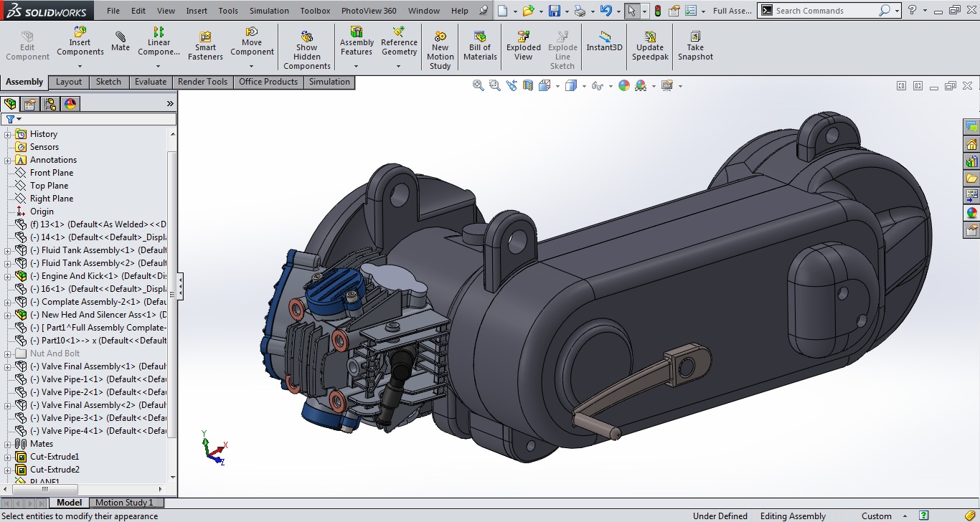Screen dimensions: 980x522
Task: Start a New Motion Study
Action: [440, 50]
